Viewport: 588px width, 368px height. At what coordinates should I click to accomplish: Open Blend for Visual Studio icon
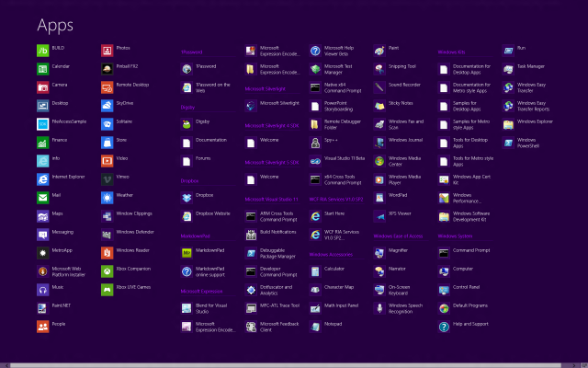click(187, 308)
